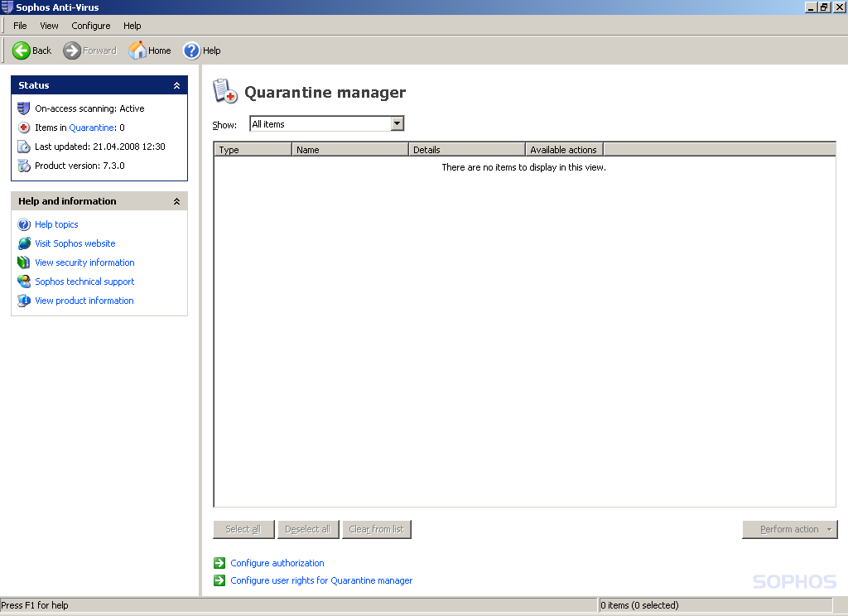Open the Help topics link
Viewport: 848px width, 616px height.
point(56,224)
